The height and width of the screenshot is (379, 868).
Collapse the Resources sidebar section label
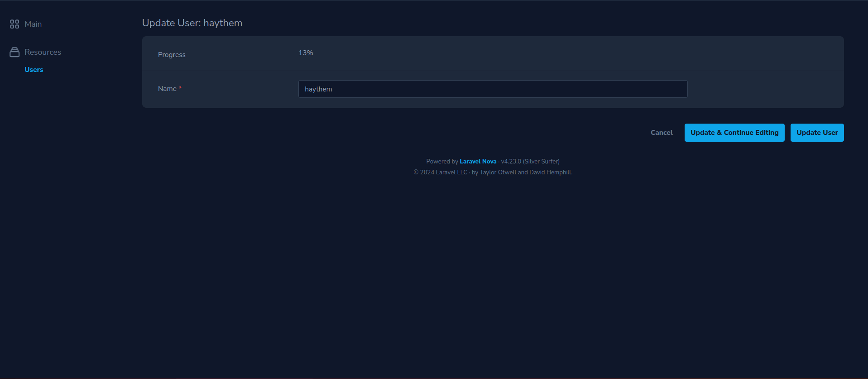tap(43, 52)
